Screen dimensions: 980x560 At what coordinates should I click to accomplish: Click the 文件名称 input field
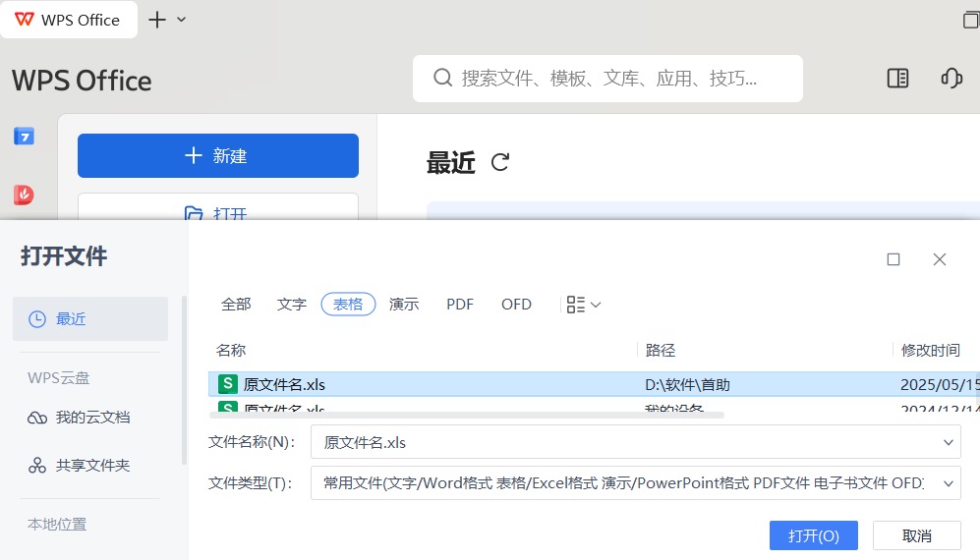[636, 442]
